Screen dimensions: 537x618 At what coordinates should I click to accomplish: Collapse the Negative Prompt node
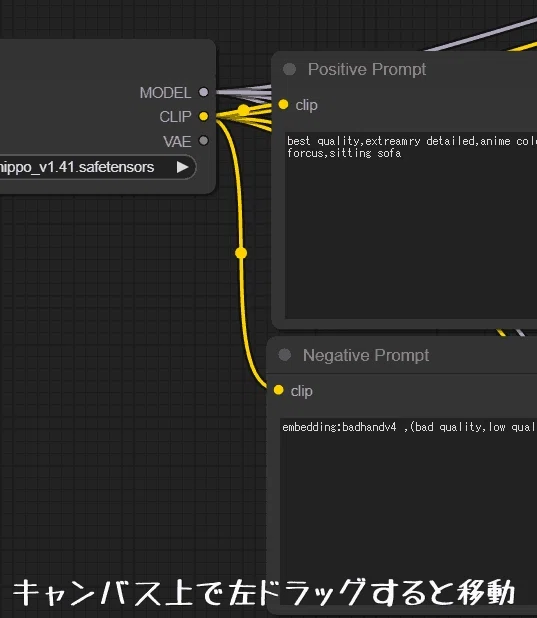tap(285, 355)
